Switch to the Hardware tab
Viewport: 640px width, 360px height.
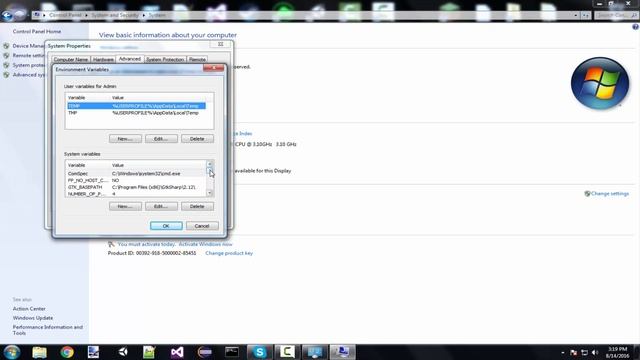coord(103,60)
